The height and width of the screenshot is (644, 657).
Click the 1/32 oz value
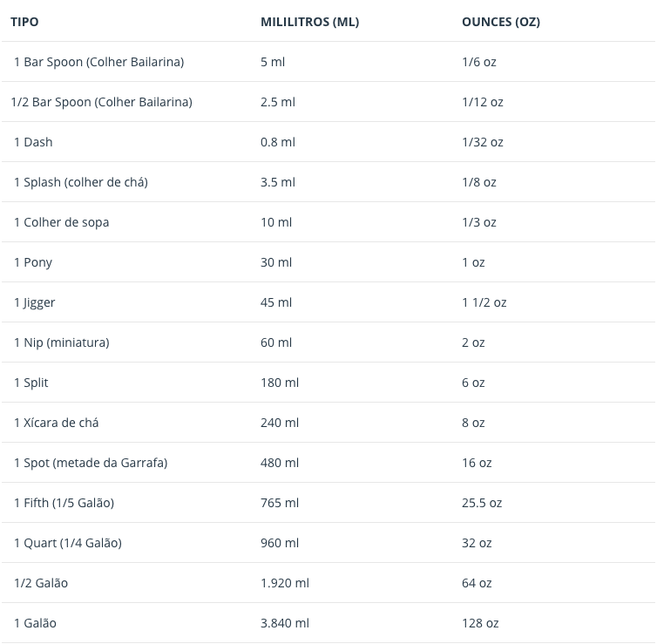point(482,142)
